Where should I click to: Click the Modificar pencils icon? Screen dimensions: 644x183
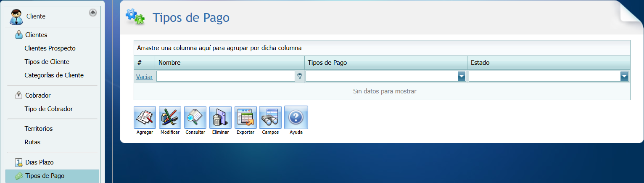click(x=170, y=117)
